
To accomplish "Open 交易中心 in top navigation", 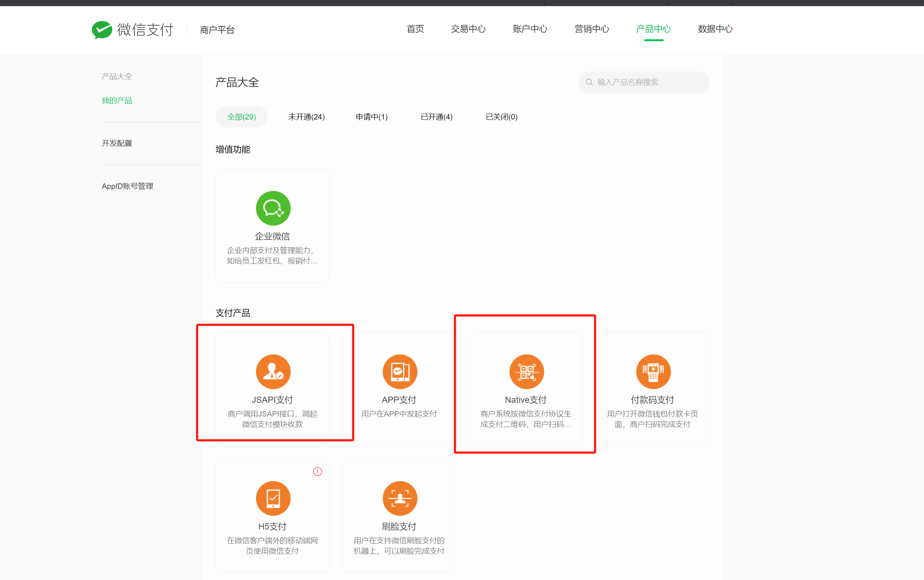I will (468, 29).
